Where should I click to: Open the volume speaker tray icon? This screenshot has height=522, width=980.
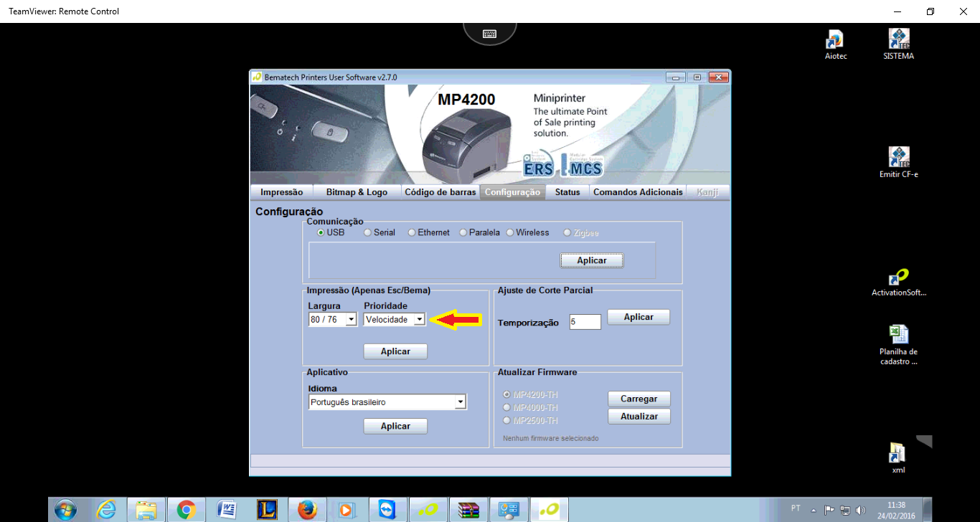click(x=860, y=511)
